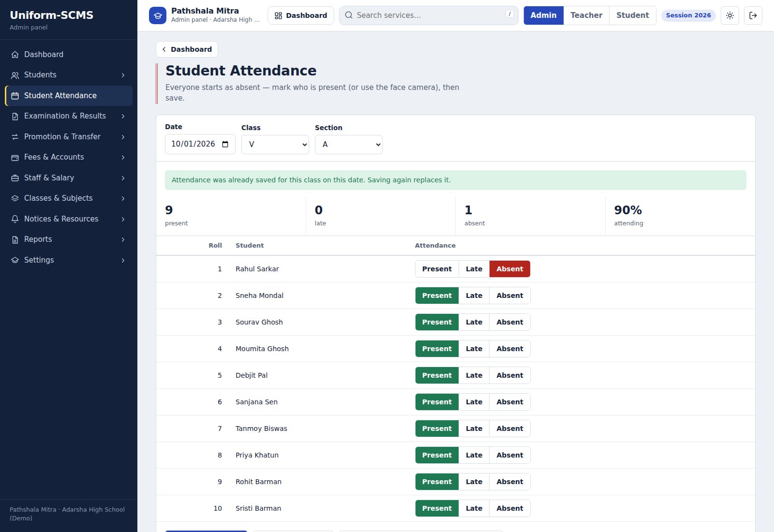The image size is (774, 532).
Task: Click the logout icon in top bar
Action: 753,15
